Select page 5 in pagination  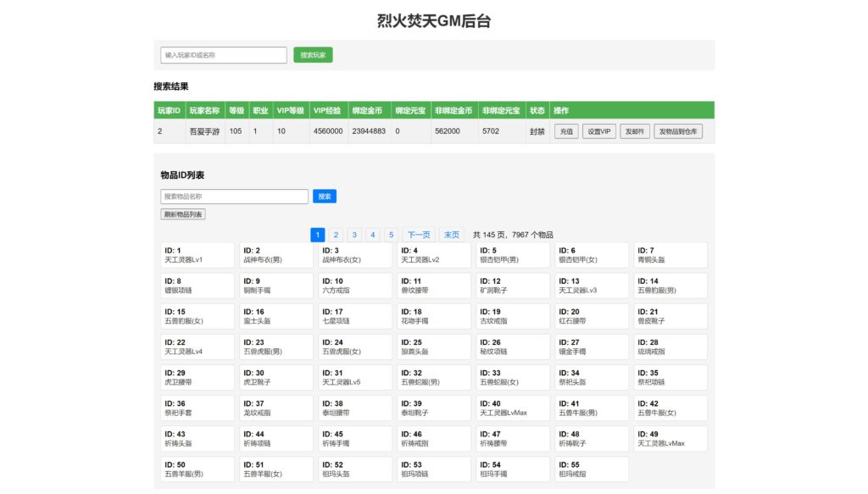pyautogui.click(x=391, y=235)
